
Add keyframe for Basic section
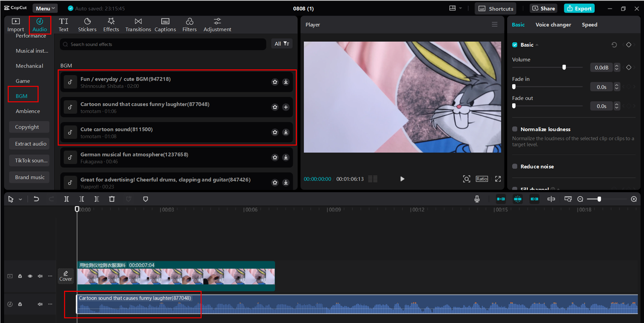click(x=628, y=45)
